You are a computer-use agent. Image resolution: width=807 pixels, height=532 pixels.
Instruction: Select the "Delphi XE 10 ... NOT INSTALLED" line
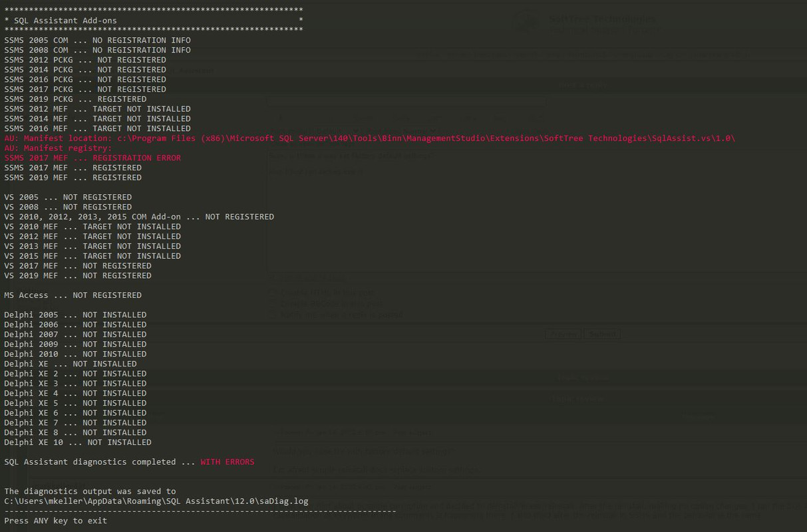coord(78,442)
